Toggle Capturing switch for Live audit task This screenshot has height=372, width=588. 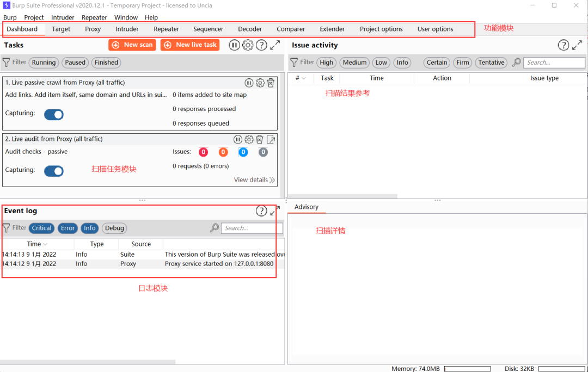(53, 171)
